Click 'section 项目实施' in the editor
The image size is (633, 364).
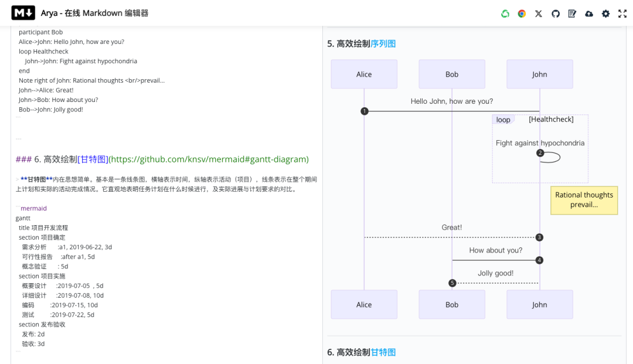42,277
